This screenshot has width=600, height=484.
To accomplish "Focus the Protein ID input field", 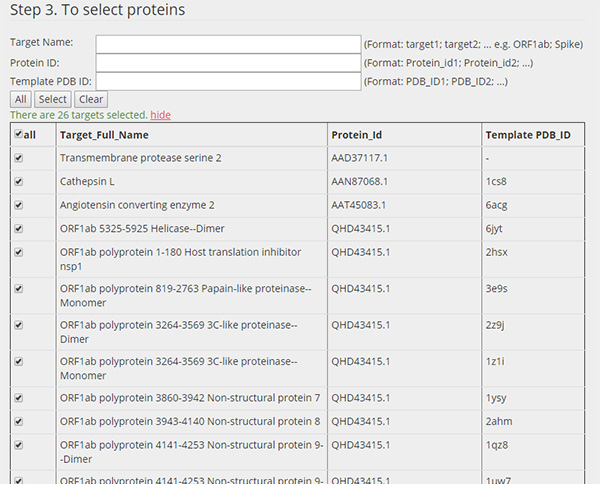I will pos(228,63).
